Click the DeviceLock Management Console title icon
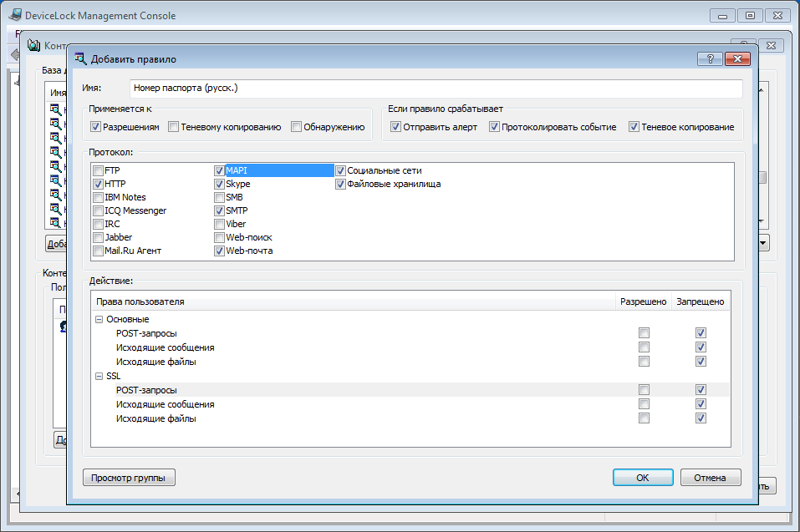800x532 pixels. pyautogui.click(x=15, y=15)
